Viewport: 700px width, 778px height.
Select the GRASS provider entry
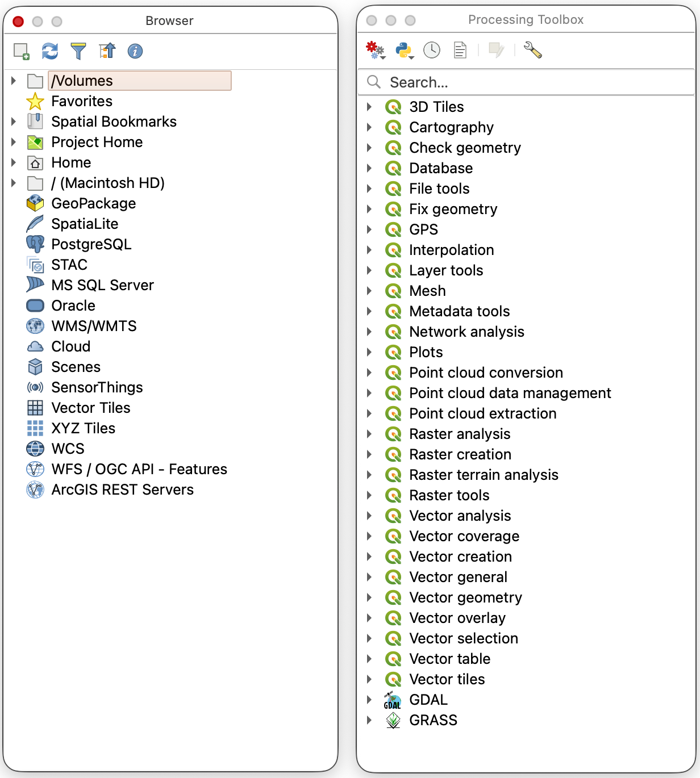(433, 720)
